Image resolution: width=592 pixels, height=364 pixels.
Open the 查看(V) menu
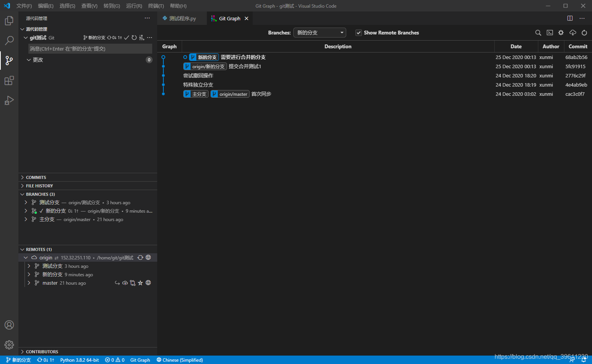tap(89, 6)
